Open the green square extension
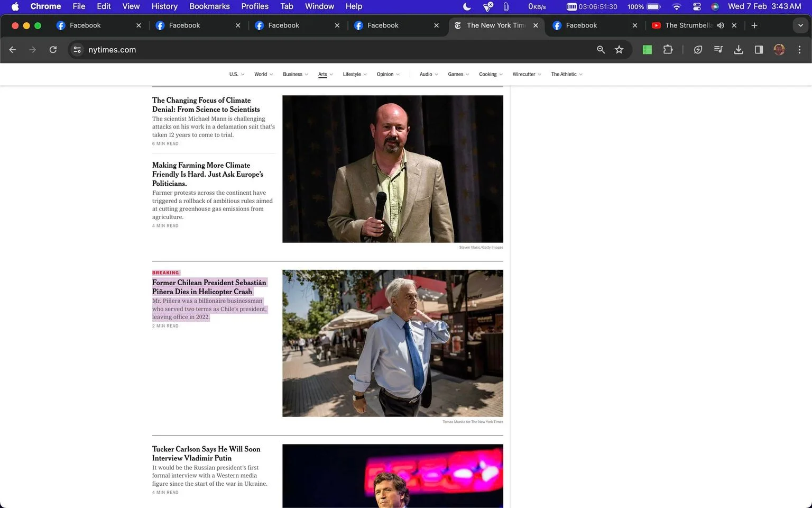Image resolution: width=812 pixels, height=508 pixels. point(647,50)
